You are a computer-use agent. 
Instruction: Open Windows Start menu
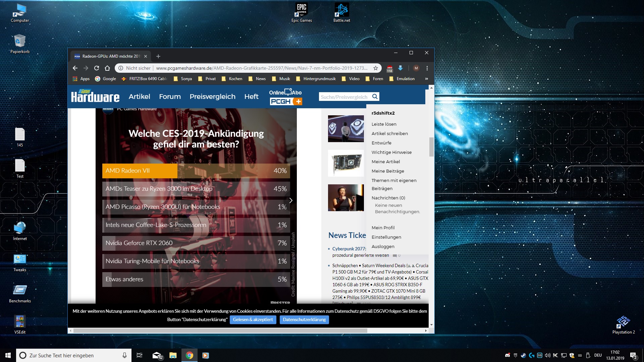[x=8, y=355]
